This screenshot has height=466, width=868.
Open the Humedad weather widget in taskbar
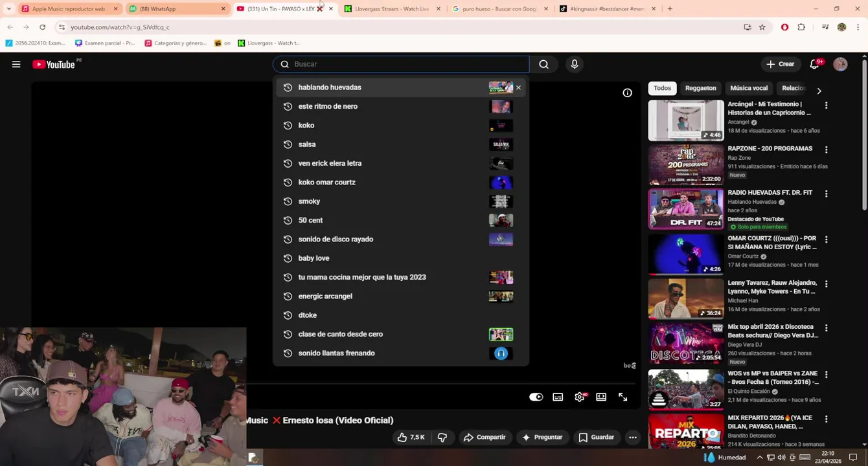coord(725,458)
